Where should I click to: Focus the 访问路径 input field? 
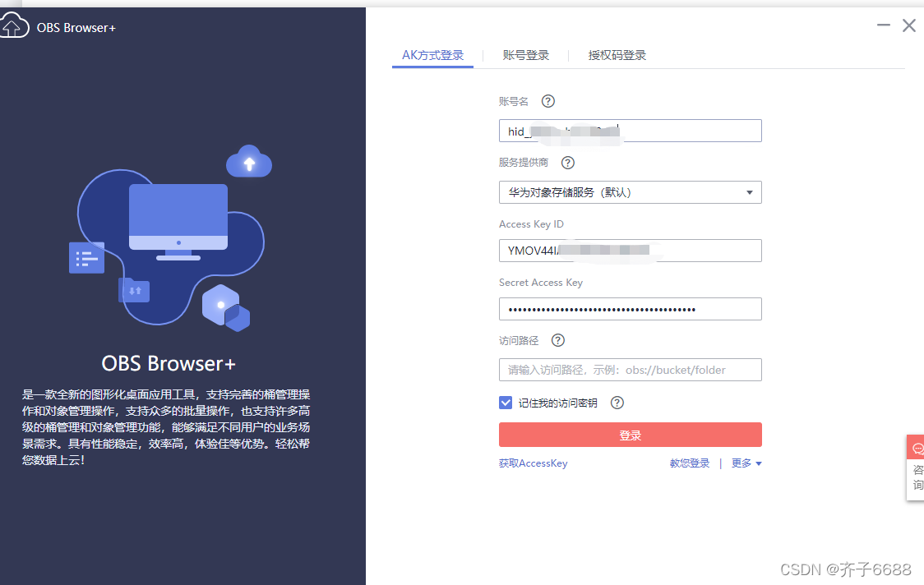point(630,370)
